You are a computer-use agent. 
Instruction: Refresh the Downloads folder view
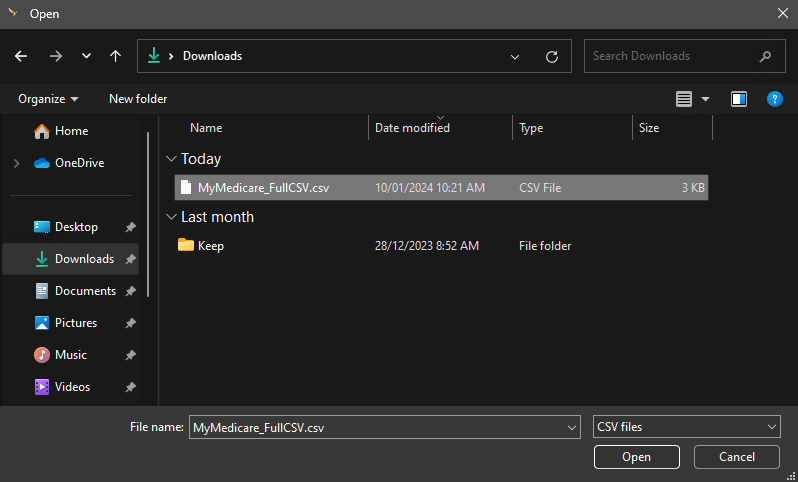tap(551, 56)
